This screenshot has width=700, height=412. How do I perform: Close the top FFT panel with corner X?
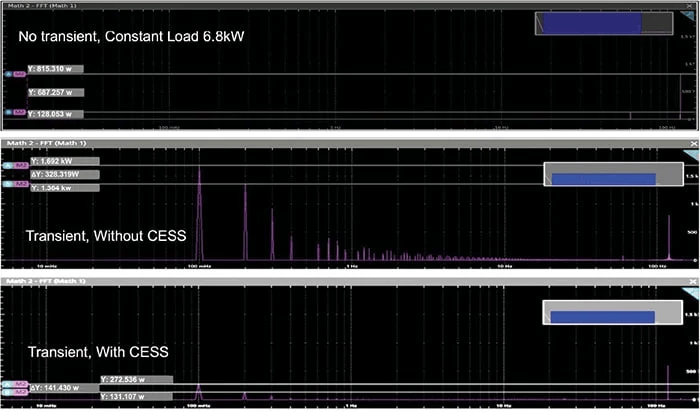click(691, 7)
